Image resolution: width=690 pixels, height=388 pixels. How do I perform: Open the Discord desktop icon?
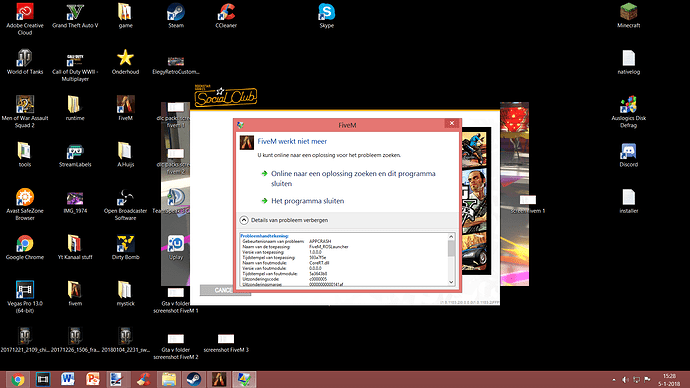[628, 155]
